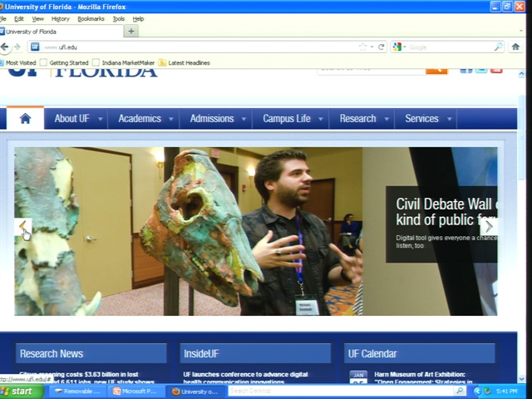Open the Help menu
The width and height of the screenshot is (532, 399).
tap(138, 19)
